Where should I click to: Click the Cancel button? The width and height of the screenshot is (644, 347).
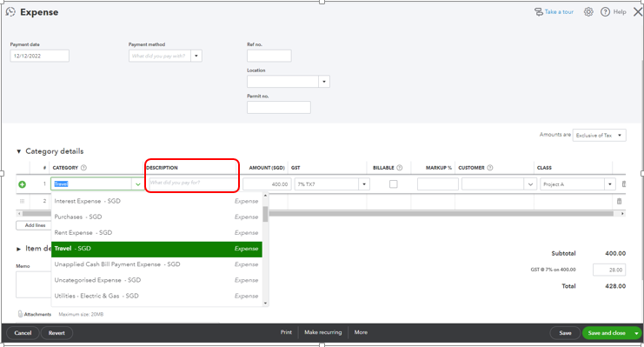(23, 333)
